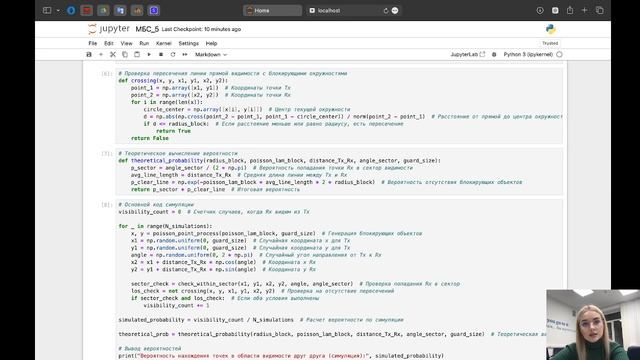Save the notebook with the disk icon
Screen dimensions: 640x360
(89, 54)
